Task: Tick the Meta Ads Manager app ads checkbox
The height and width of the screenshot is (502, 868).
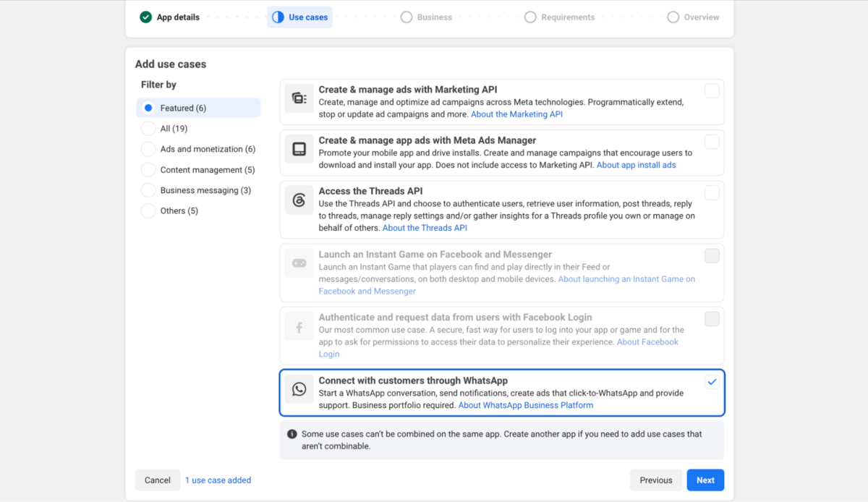Action: click(712, 142)
